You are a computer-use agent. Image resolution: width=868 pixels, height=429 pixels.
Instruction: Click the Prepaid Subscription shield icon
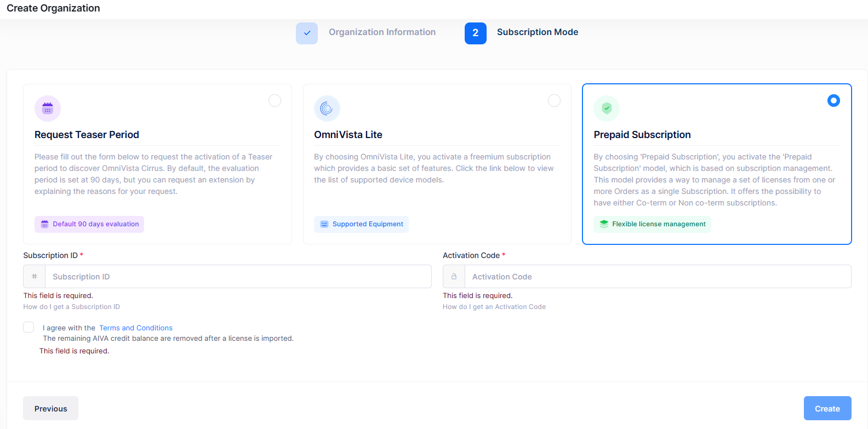click(x=607, y=108)
